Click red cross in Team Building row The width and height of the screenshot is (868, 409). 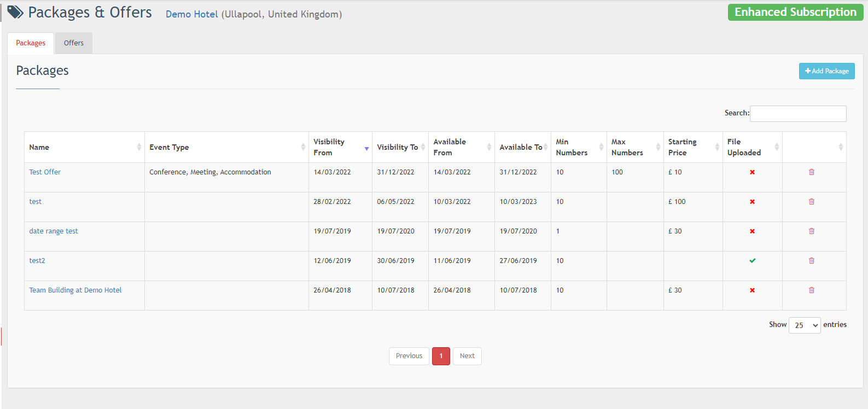(x=752, y=290)
